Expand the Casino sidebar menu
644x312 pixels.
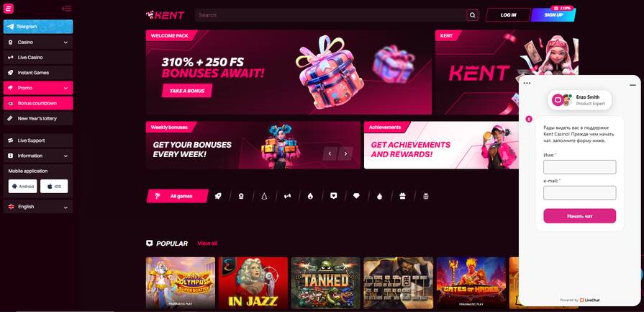(x=38, y=42)
